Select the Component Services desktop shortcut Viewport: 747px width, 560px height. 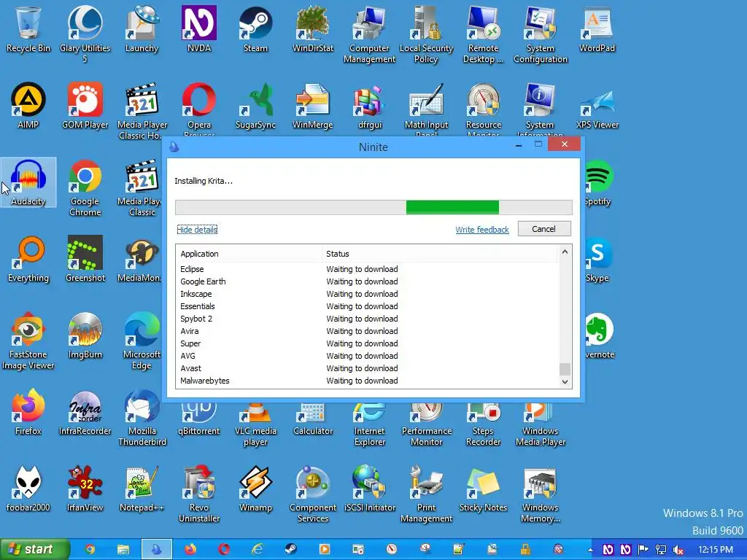tap(312, 494)
